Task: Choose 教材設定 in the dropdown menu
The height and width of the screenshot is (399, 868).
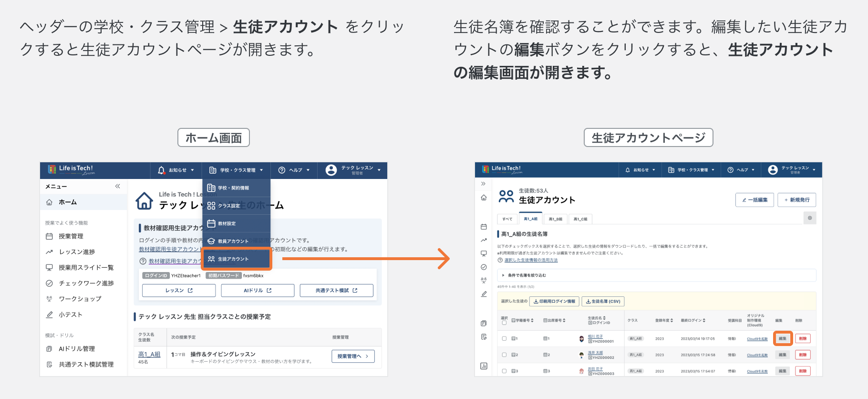Action: click(237, 223)
